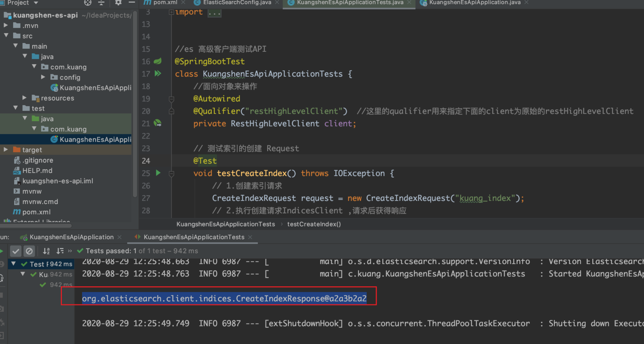Close KuangshenEsApiApplicationTests.java editor tab
The height and width of the screenshot is (344, 644).
409,3
